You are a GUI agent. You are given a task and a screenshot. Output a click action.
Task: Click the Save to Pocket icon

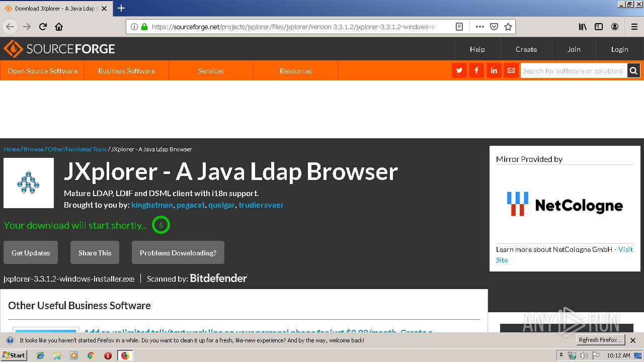(494, 27)
